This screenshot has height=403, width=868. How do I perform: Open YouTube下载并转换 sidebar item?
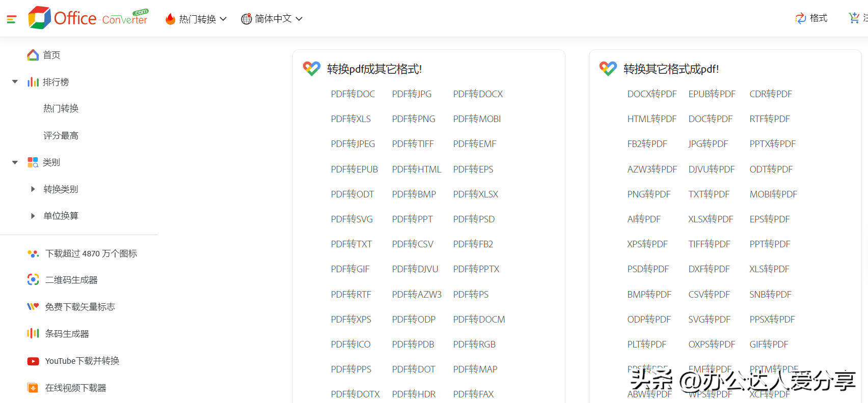(x=82, y=361)
